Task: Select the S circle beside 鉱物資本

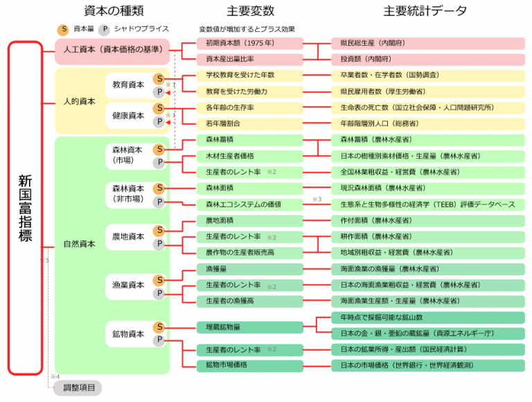Action: (159, 327)
